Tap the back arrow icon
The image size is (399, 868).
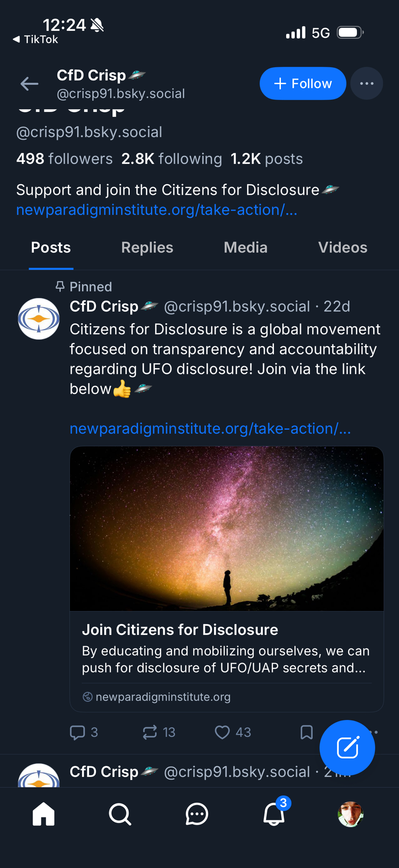coord(30,84)
